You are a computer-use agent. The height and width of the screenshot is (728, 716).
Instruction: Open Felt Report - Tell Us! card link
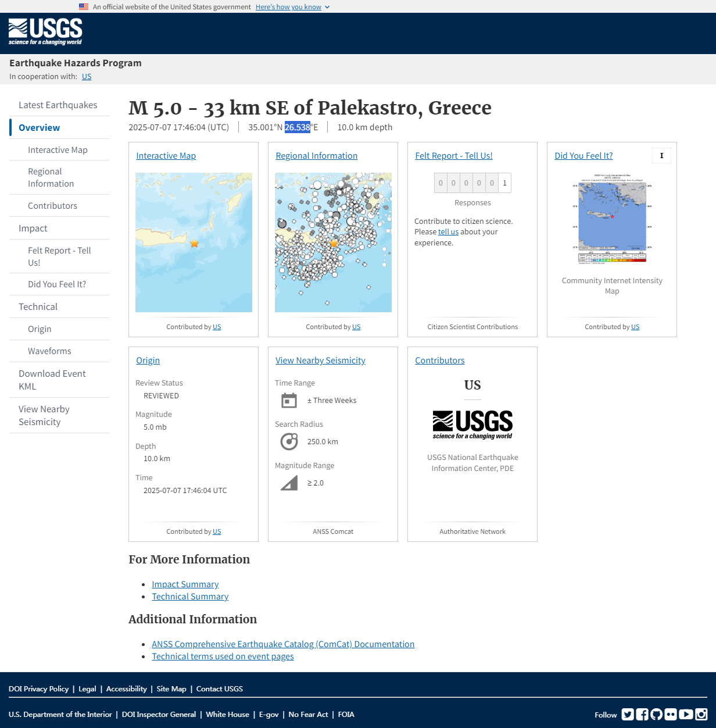coord(454,156)
